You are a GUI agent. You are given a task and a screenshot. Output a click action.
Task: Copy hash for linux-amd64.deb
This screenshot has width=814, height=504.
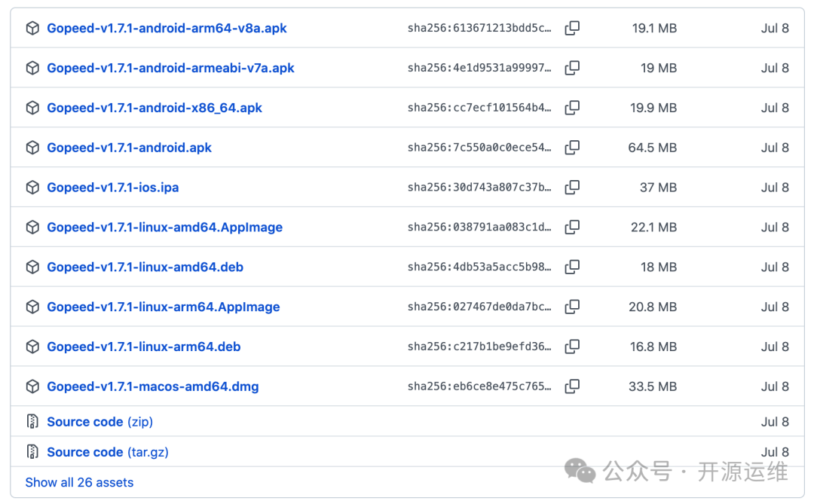[x=572, y=267]
